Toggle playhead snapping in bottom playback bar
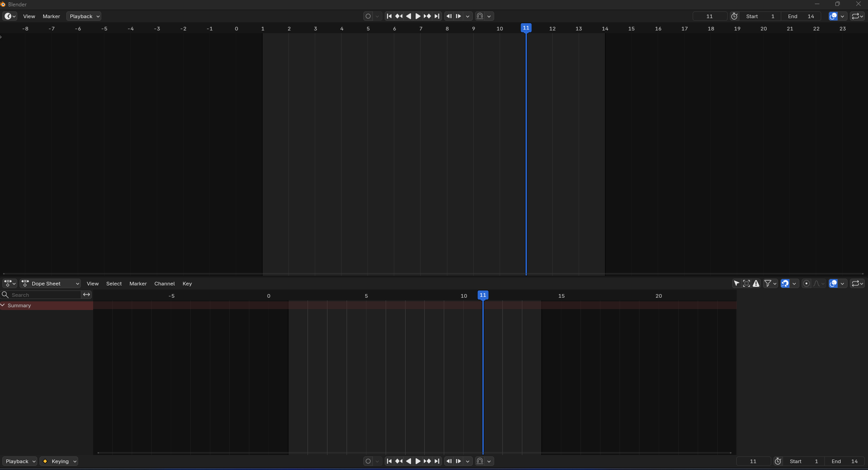This screenshot has height=470, width=868. [480, 461]
